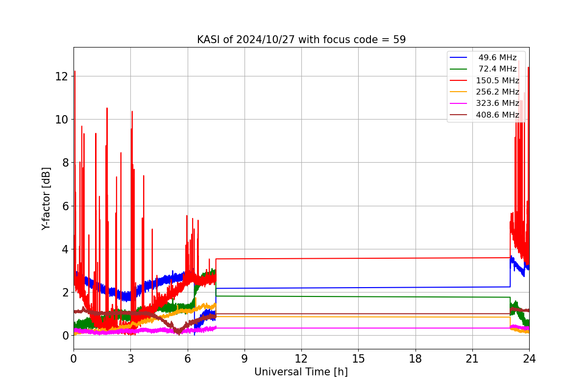Click the x-axis tick label "3"
This screenshot has height=392, width=588.
(x=130, y=359)
